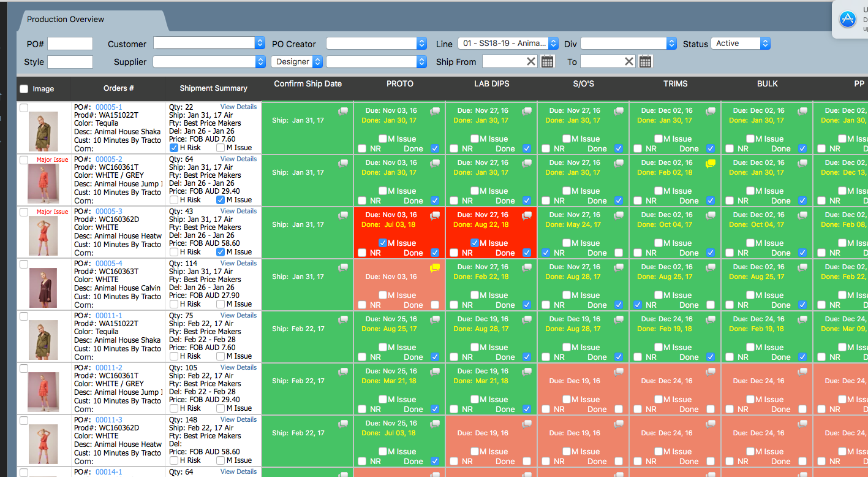Click the BULK column header
The image size is (868, 477).
coord(768,83)
